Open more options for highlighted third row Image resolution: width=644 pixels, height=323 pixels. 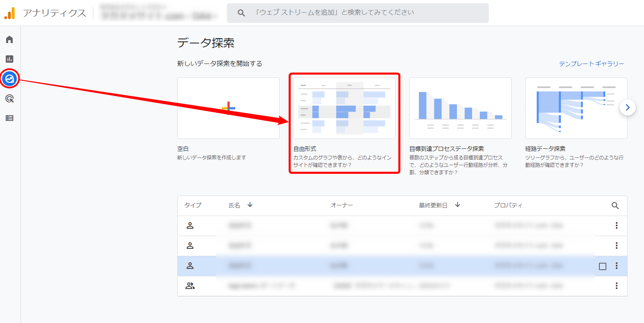click(617, 266)
